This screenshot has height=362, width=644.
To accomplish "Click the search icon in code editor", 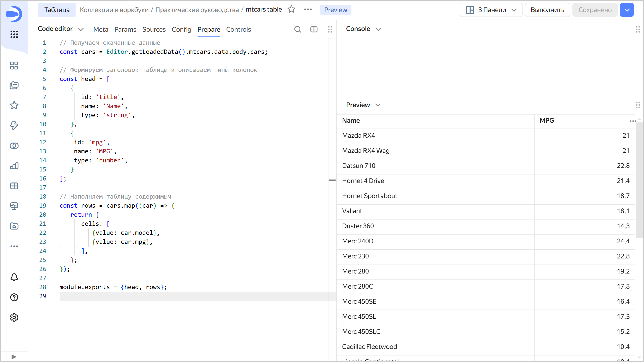I will 298,29.
